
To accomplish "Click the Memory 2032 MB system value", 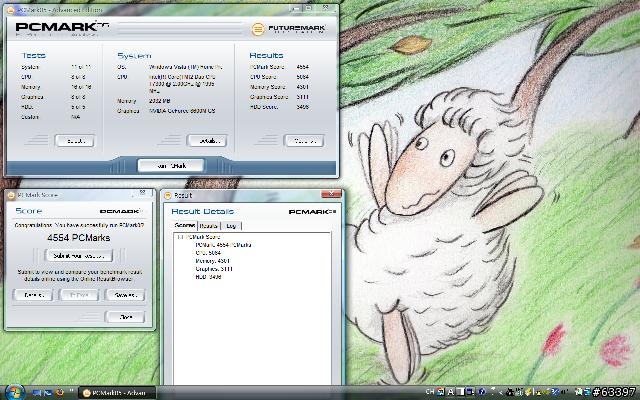I will (x=160, y=101).
